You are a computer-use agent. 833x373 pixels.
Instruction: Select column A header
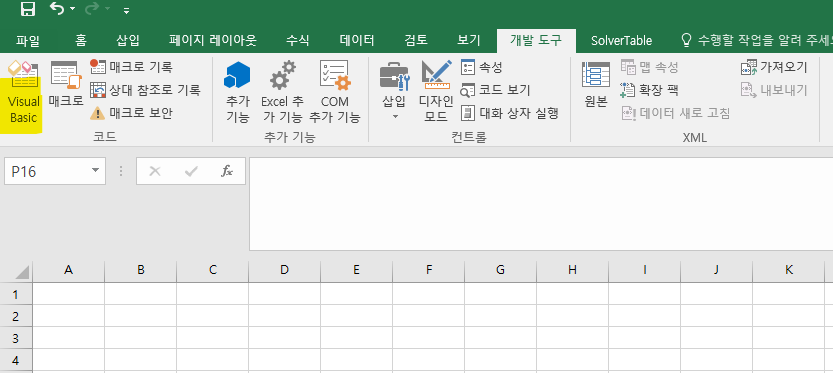point(69,270)
